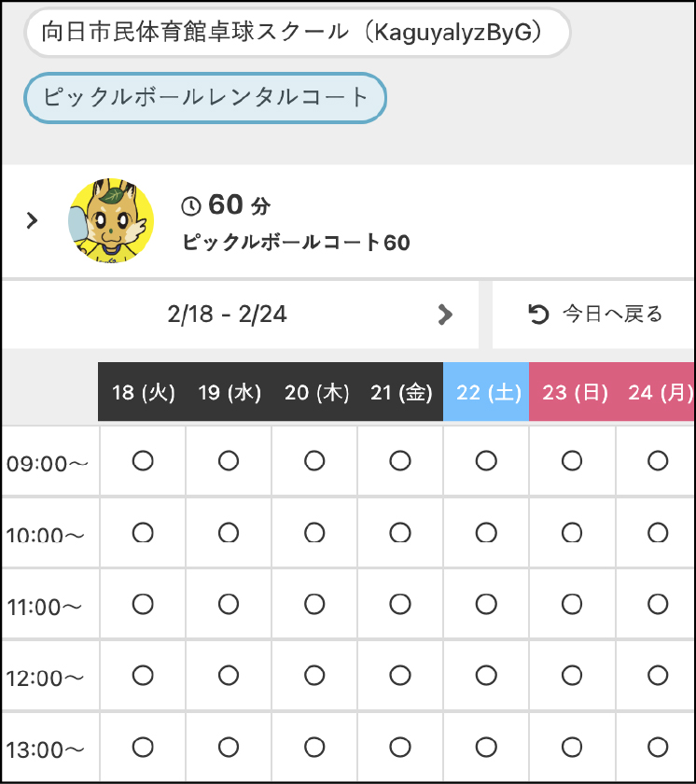Viewport: 696px width, 784px height.
Task: Click the blue 22 (土) Saturday header
Action: [486, 392]
